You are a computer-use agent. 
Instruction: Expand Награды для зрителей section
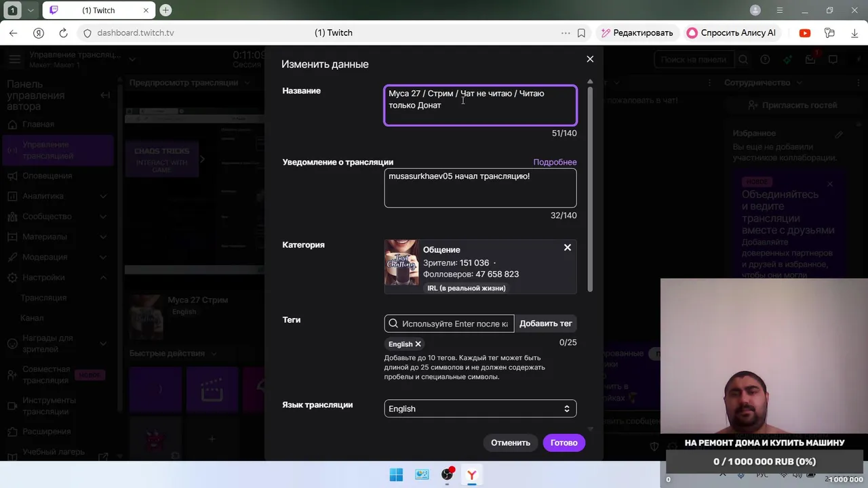click(x=103, y=344)
